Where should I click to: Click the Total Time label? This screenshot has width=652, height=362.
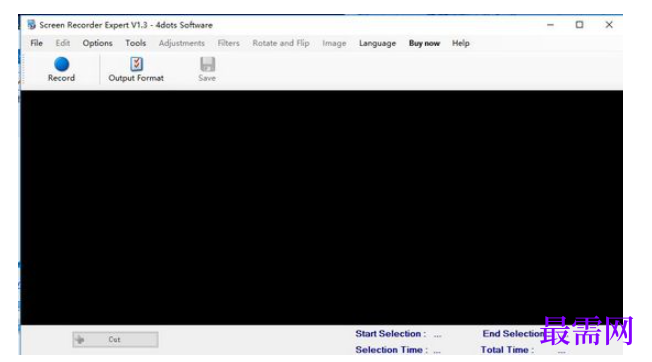pyautogui.click(x=507, y=350)
